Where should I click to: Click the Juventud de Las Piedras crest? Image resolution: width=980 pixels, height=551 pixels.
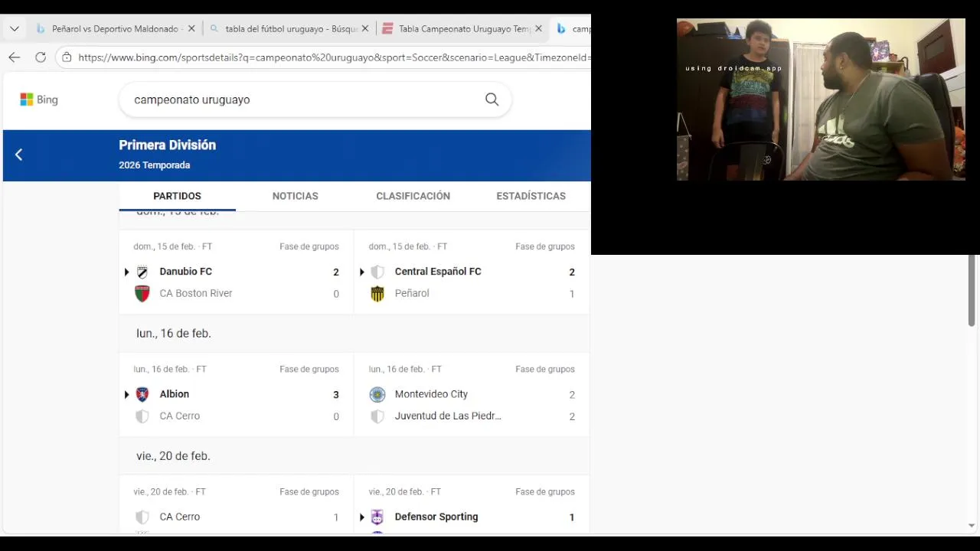coord(377,416)
